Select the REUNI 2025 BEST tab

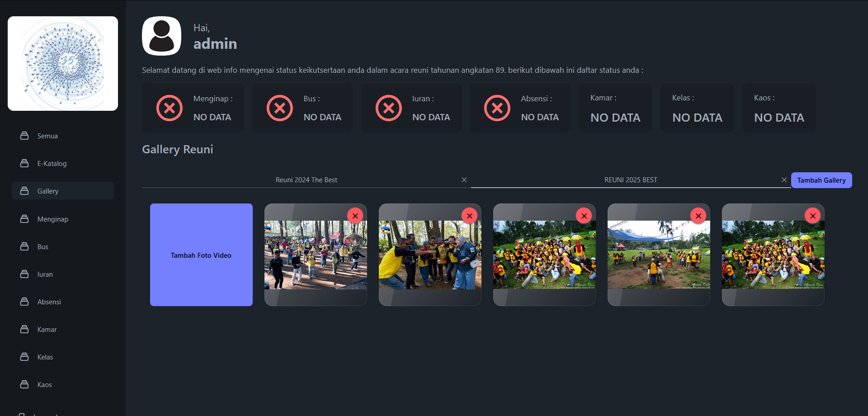click(630, 180)
